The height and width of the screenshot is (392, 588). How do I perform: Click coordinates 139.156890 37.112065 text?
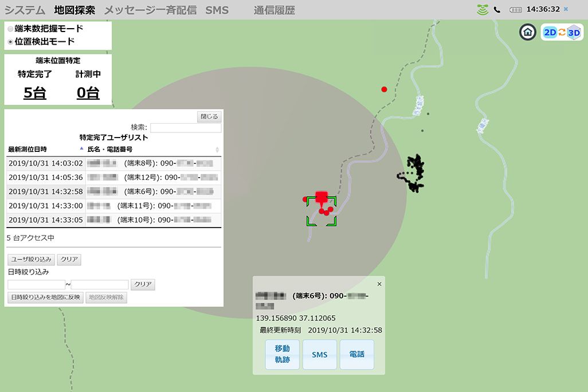[x=296, y=318]
